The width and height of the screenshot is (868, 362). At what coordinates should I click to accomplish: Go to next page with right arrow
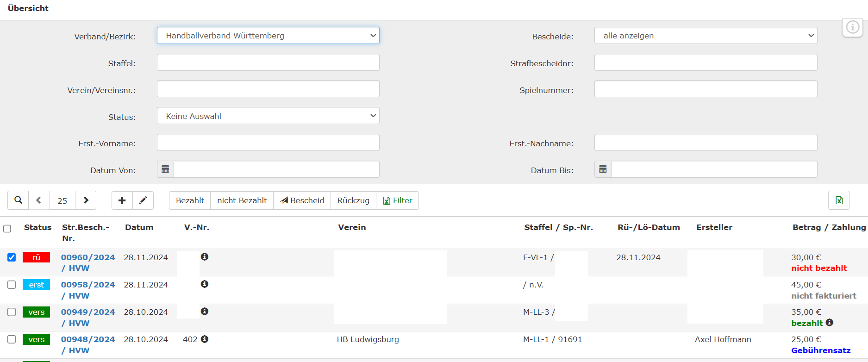[86, 200]
